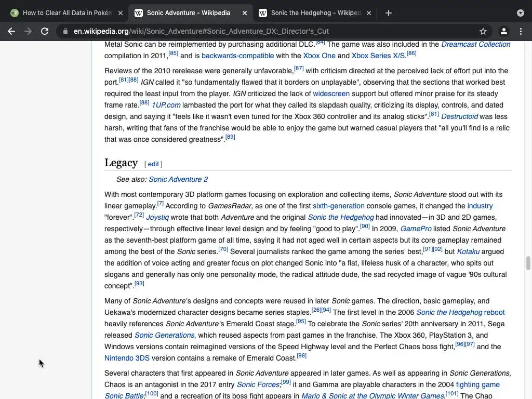Close the How to Clear All Data tab

[121, 13]
